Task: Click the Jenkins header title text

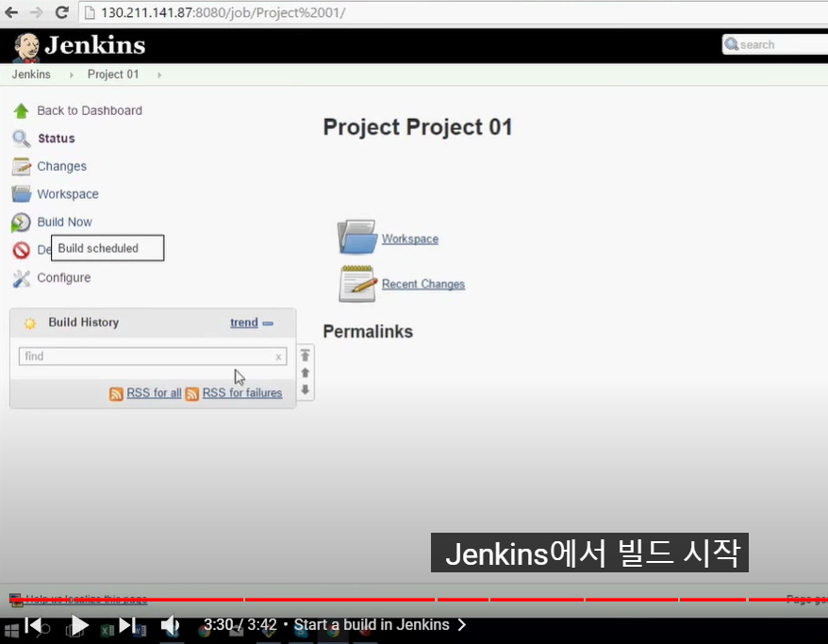Action: 95,45
